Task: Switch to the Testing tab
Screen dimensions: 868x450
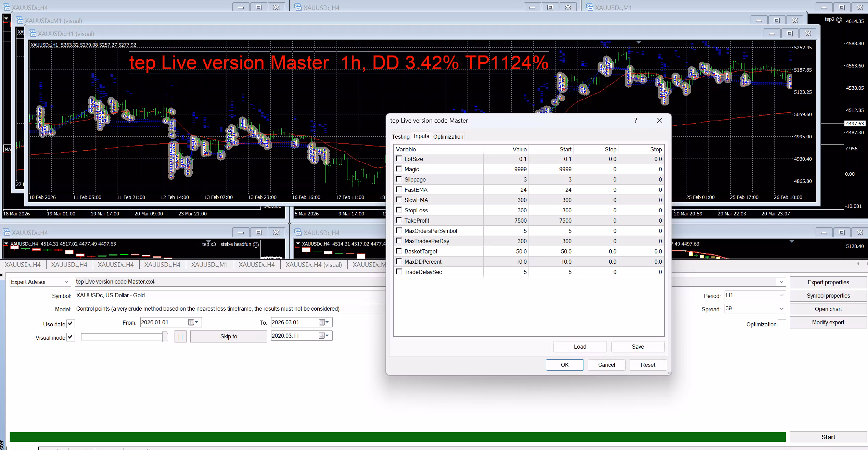Action: [400, 137]
